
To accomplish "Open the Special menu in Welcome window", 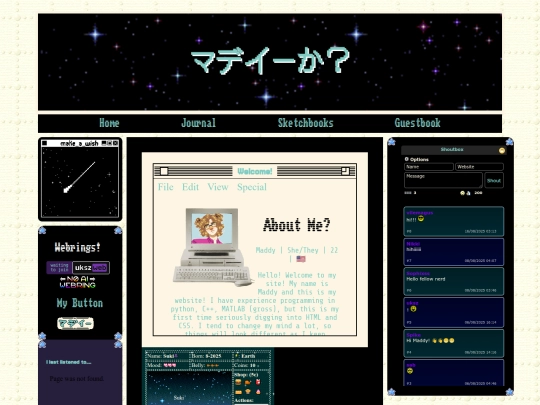I will [x=252, y=187].
